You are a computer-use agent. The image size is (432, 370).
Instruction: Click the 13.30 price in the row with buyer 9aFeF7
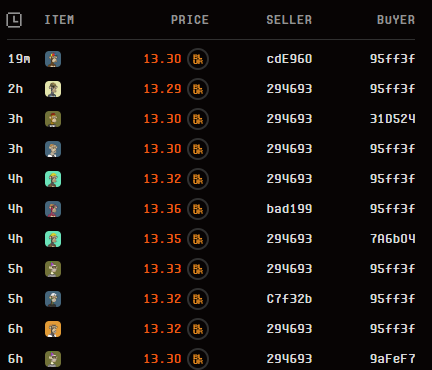click(x=162, y=359)
